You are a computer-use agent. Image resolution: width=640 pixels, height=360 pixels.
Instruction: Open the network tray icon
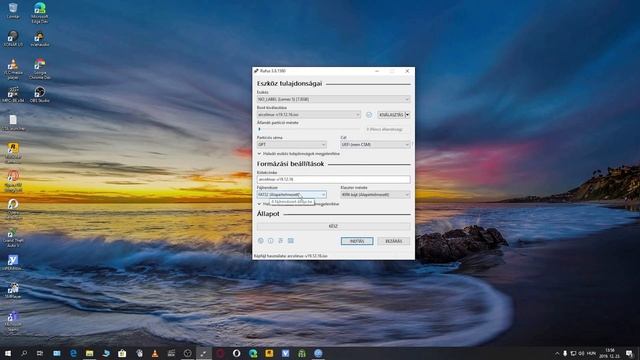pyautogui.click(x=573, y=353)
